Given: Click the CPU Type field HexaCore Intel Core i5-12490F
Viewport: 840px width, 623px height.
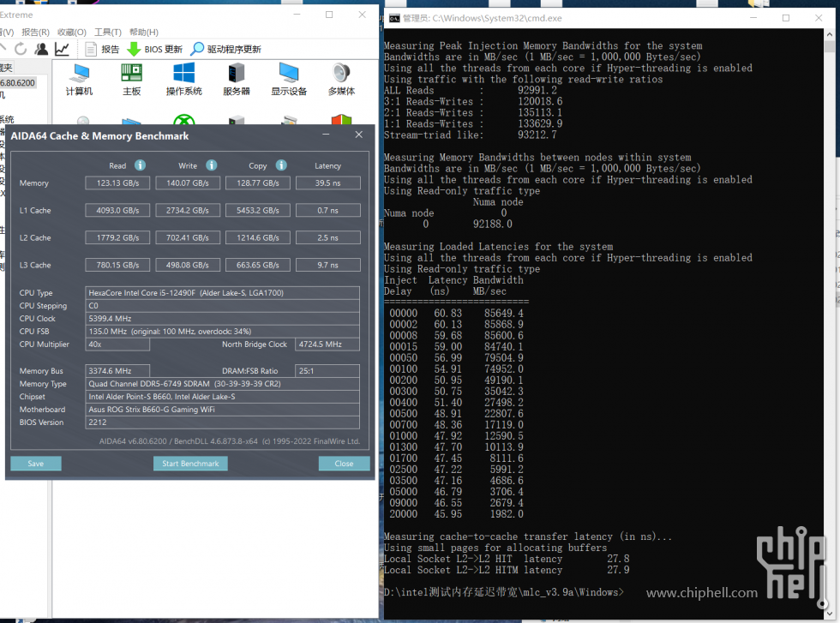Looking at the screenshot, I should click(x=222, y=293).
